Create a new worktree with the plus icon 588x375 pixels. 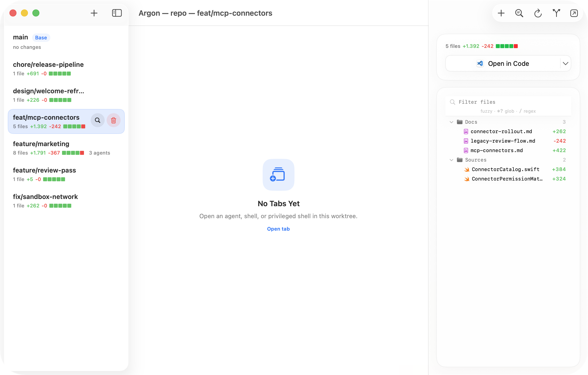tap(94, 13)
